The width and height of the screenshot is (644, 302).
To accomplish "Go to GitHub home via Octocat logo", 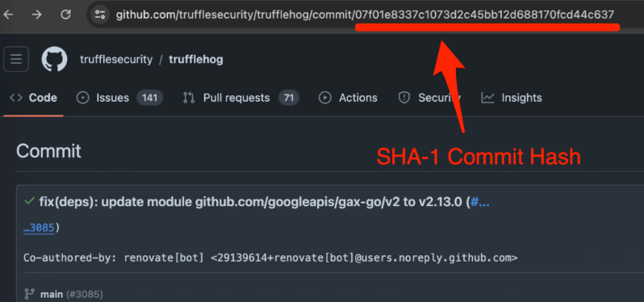I will coord(54,59).
